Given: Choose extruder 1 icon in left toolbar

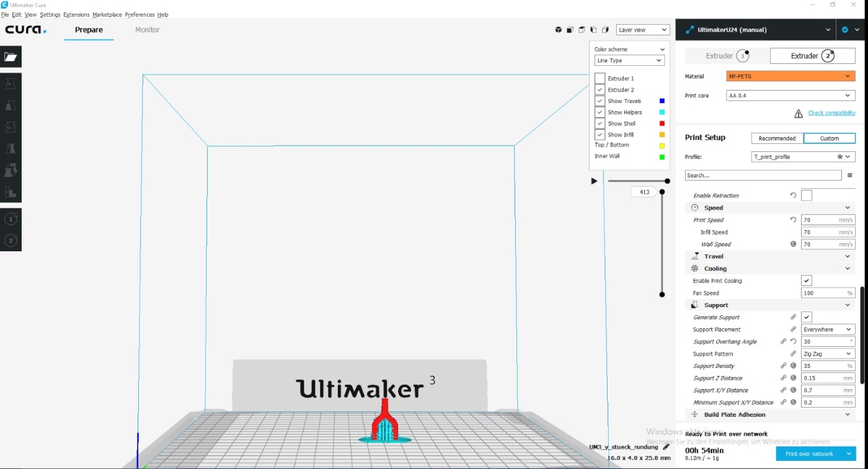Looking at the screenshot, I should click(x=11, y=218).
